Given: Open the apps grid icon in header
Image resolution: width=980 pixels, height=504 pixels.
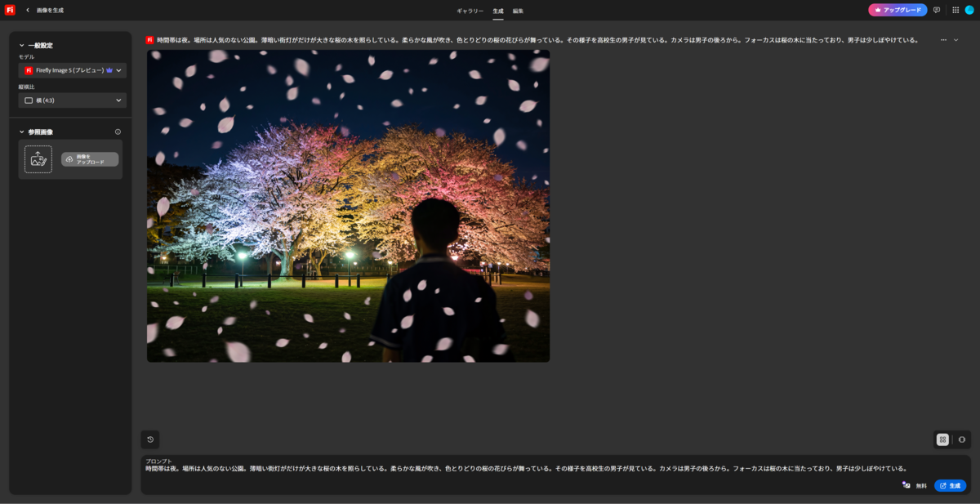Looking at the screenshot, I should [955, 10].
